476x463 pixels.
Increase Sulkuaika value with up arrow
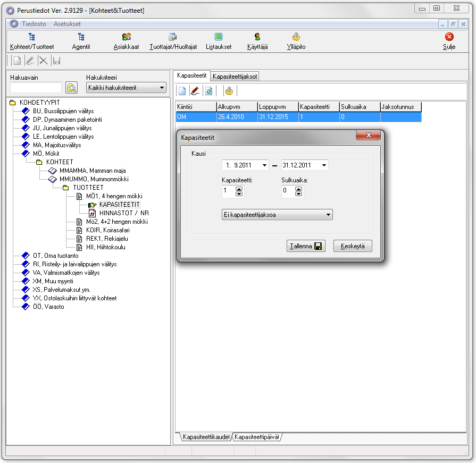click(x=298, y=189)
